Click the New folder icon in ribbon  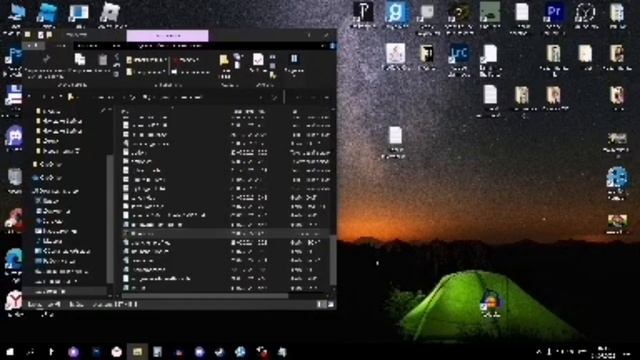pos(224,60)
